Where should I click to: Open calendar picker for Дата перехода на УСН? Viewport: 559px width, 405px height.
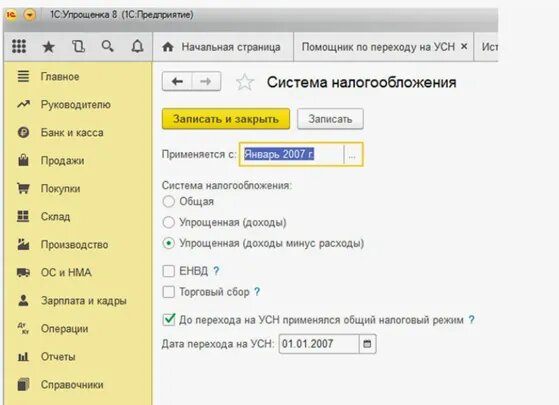point(367,344)
